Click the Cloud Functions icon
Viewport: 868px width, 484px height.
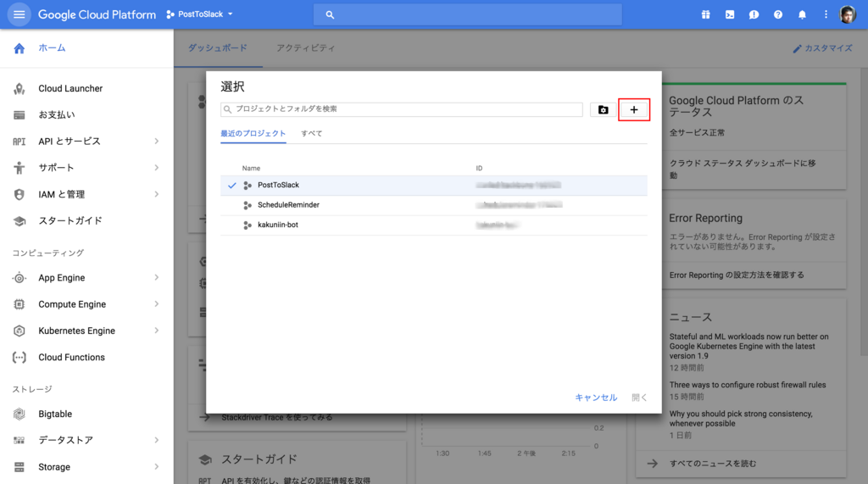[19, 357]
